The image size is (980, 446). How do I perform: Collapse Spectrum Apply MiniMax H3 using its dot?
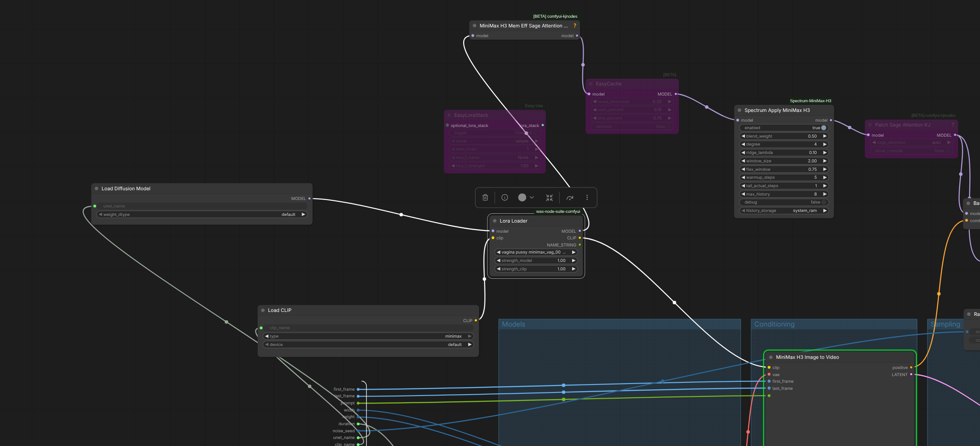pyautogui.click(x=740, y=110)
